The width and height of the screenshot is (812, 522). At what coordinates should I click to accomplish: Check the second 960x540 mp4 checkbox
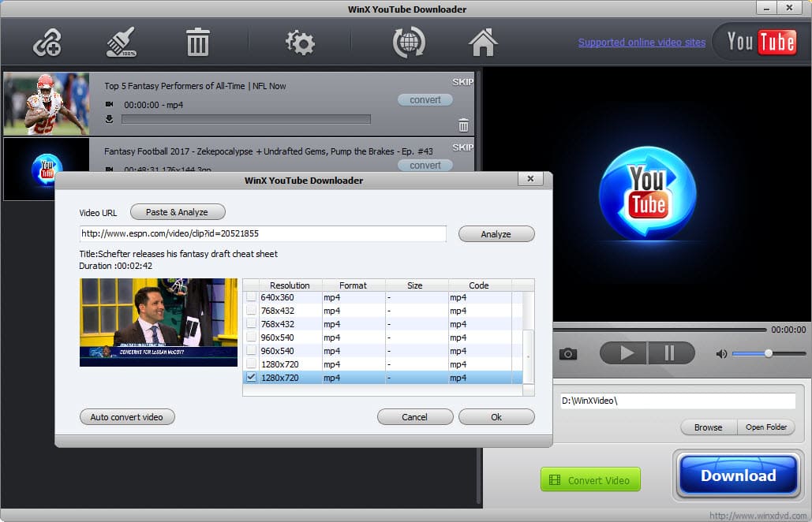tap(251, 351)
